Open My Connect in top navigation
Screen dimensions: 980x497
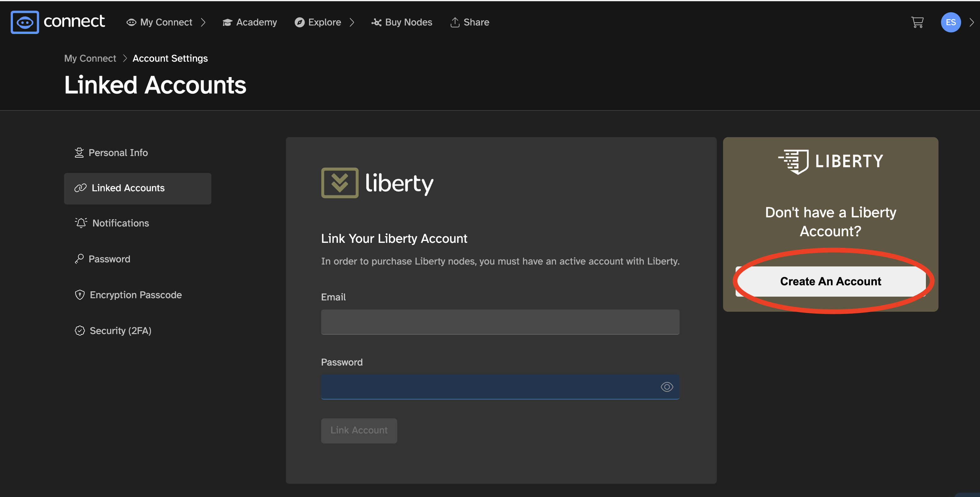pyautogui.click(x=159, y=22)
